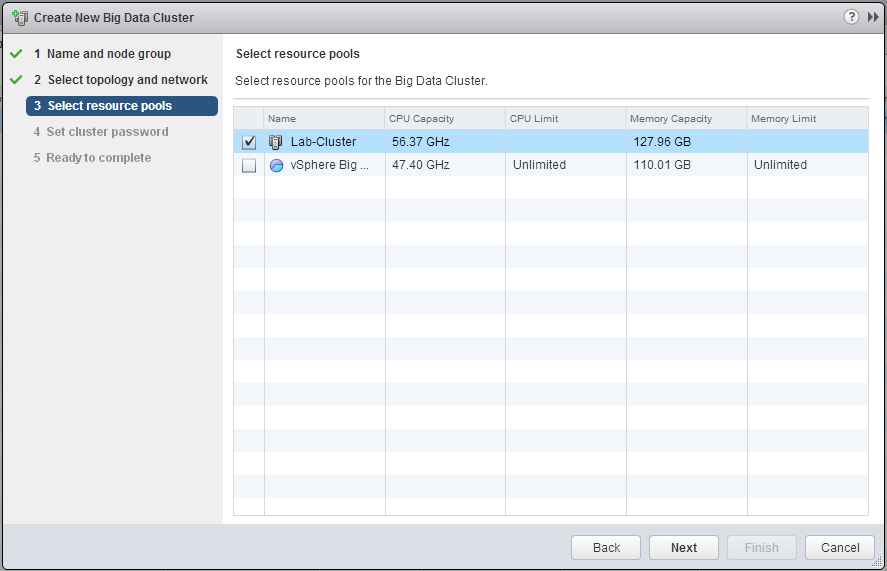887x571 pixels.
Task: Click the Finish button
Action: click(x=761, y=547)
